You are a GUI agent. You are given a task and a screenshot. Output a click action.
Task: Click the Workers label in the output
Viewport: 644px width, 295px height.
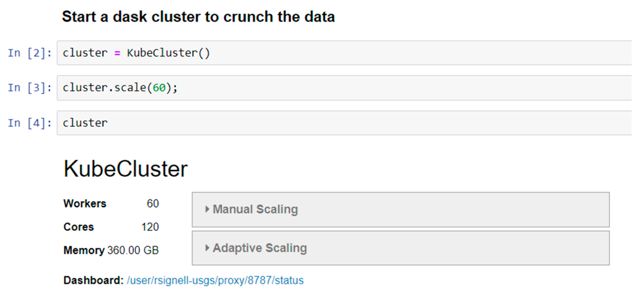(x=85, y=204)
